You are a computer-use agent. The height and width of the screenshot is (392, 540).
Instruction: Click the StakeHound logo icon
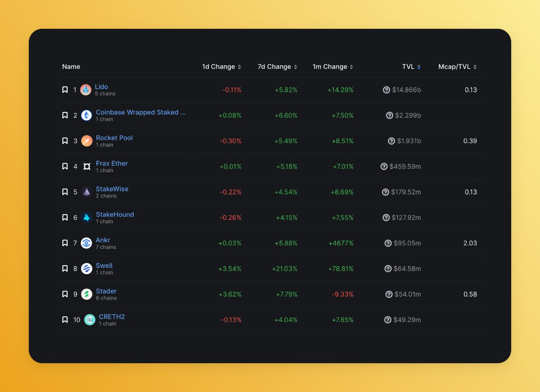click(x=86, y=218)
